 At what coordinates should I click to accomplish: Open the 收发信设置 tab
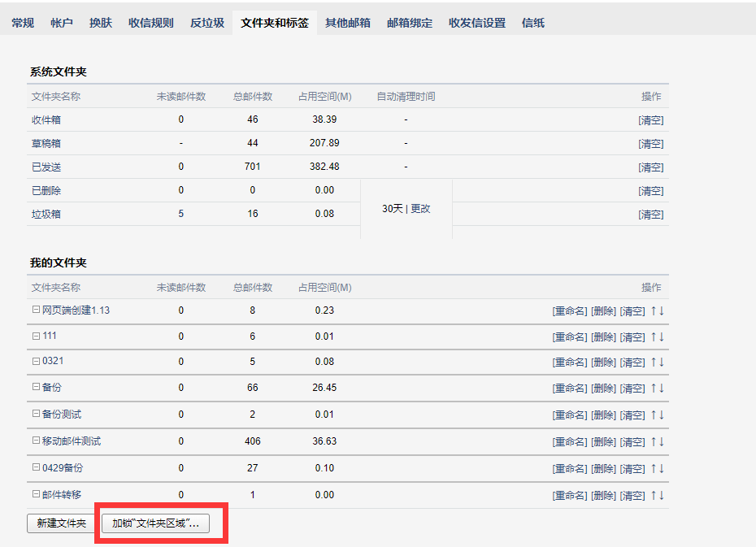coord(476,23)
